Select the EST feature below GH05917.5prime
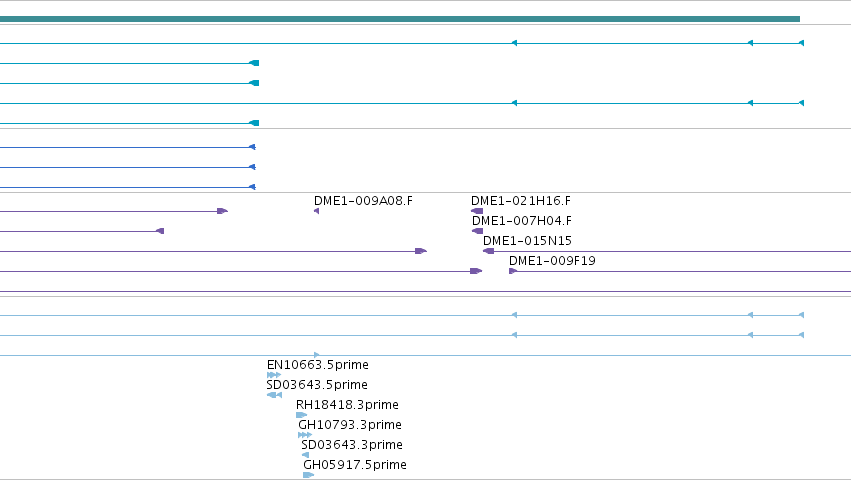Screen dimensions: 851x480 coord(308,476)
